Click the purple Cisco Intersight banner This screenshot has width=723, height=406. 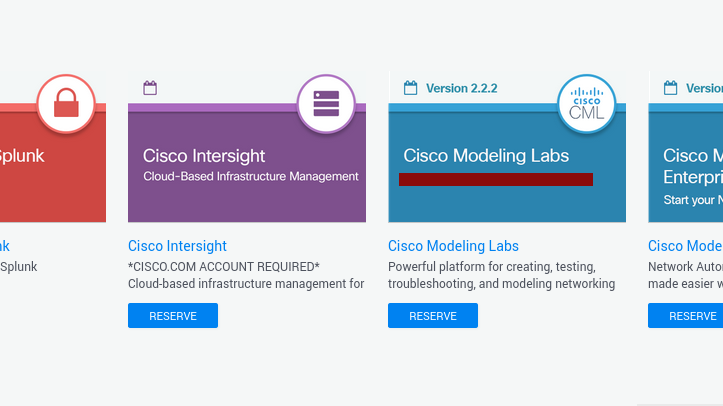pyautogui.click(x=247, y=163)
